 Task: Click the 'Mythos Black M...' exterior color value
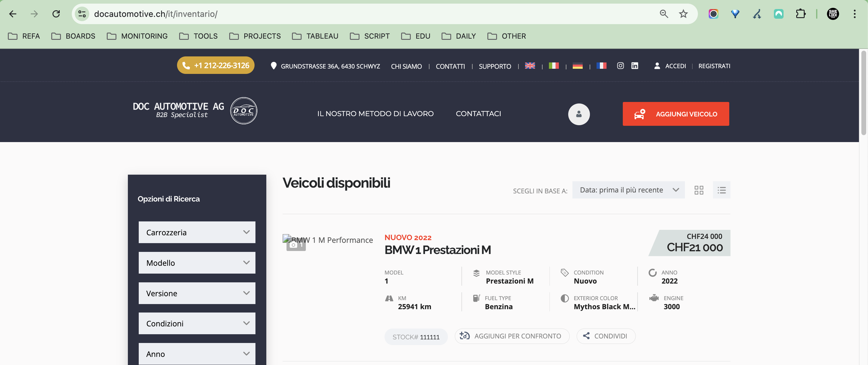click(x=604, y=307)
